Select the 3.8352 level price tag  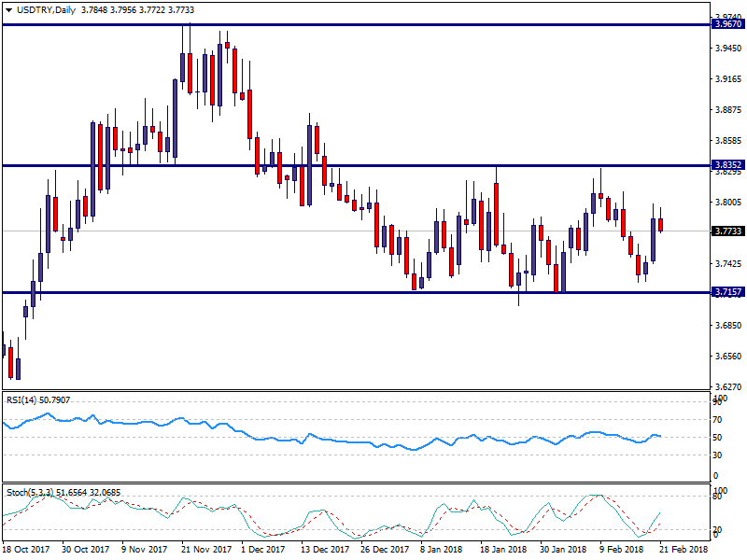[727, 165]
